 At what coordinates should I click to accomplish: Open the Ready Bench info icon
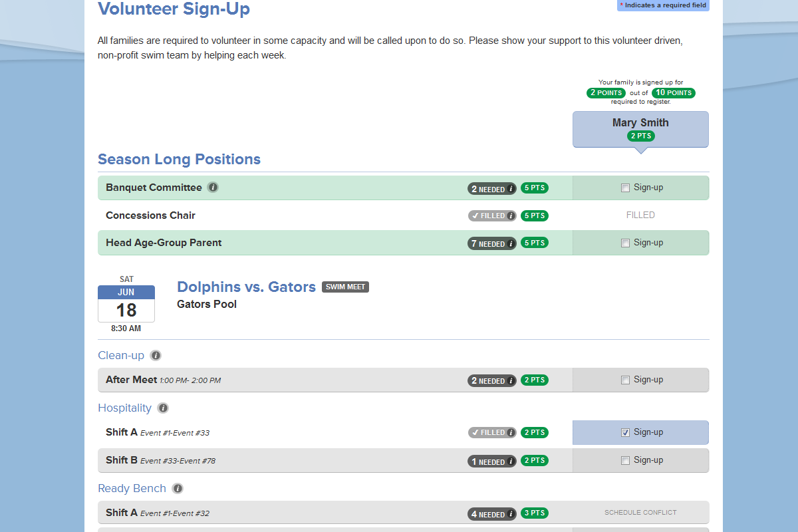pos(177,488)
